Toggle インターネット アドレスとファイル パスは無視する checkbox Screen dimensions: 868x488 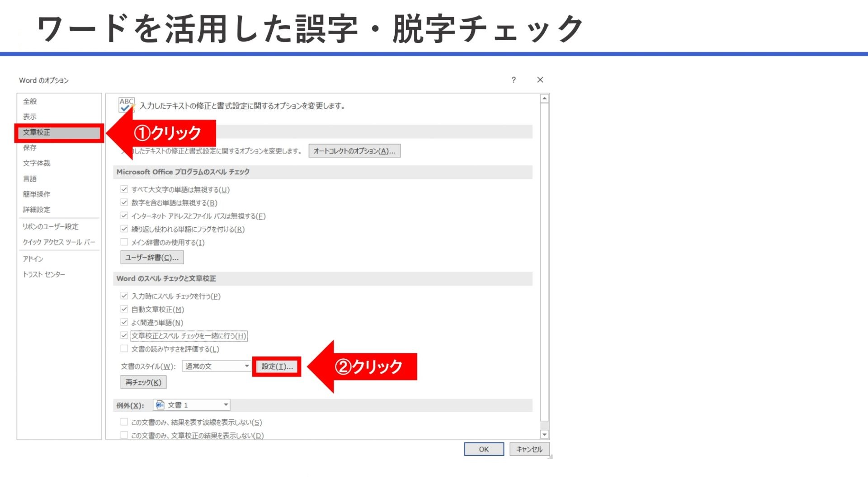[x=124, y=216]
